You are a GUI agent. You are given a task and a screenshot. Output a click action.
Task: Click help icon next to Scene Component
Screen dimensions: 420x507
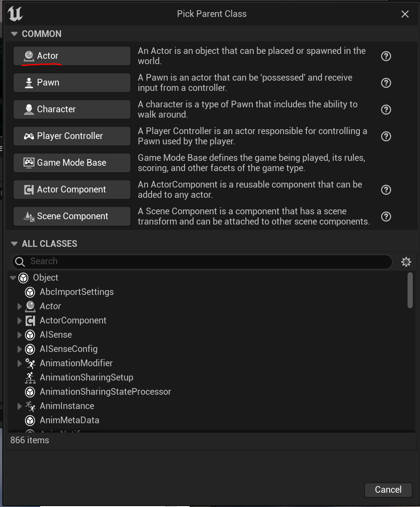point(386,217)
